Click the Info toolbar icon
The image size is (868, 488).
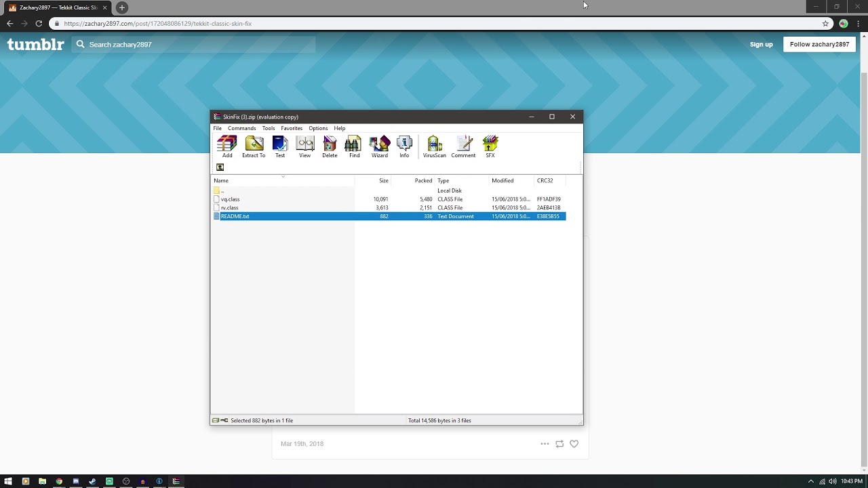point(404,147)
